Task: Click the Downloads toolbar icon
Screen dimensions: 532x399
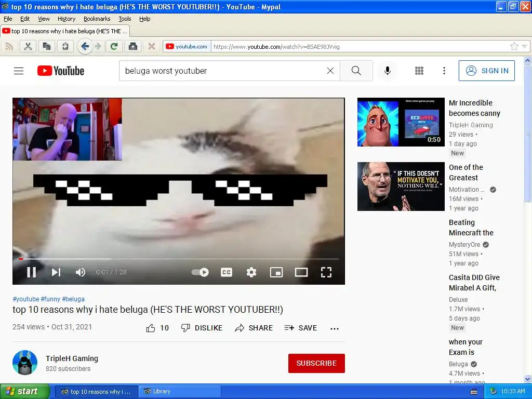Action: pos(133,46)
